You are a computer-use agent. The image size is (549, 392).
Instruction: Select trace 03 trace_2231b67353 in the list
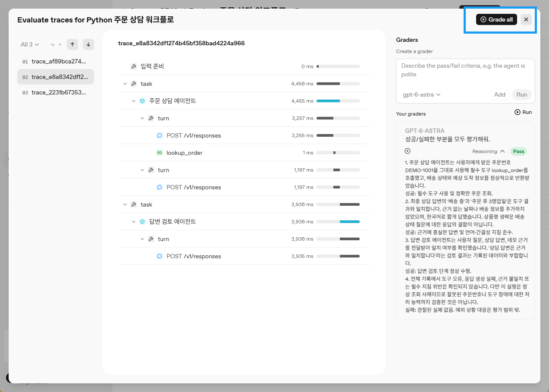(x=56, y=92)
